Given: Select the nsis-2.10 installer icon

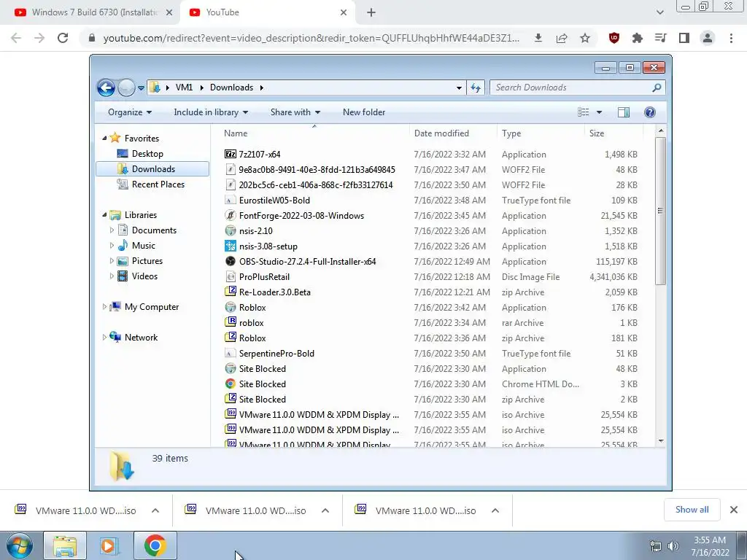Looking at the screenshot, I should (x=231, y=231).
